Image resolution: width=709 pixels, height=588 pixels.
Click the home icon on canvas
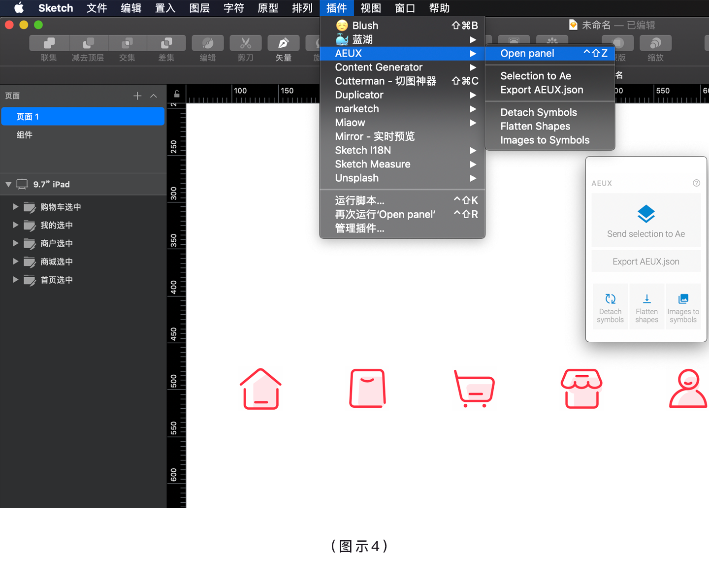pos(260,389)
